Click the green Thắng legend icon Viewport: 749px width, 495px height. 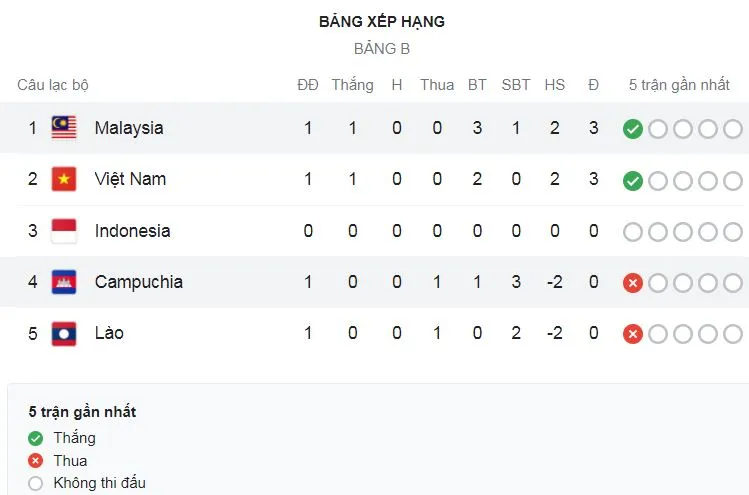tap(36, 438)
